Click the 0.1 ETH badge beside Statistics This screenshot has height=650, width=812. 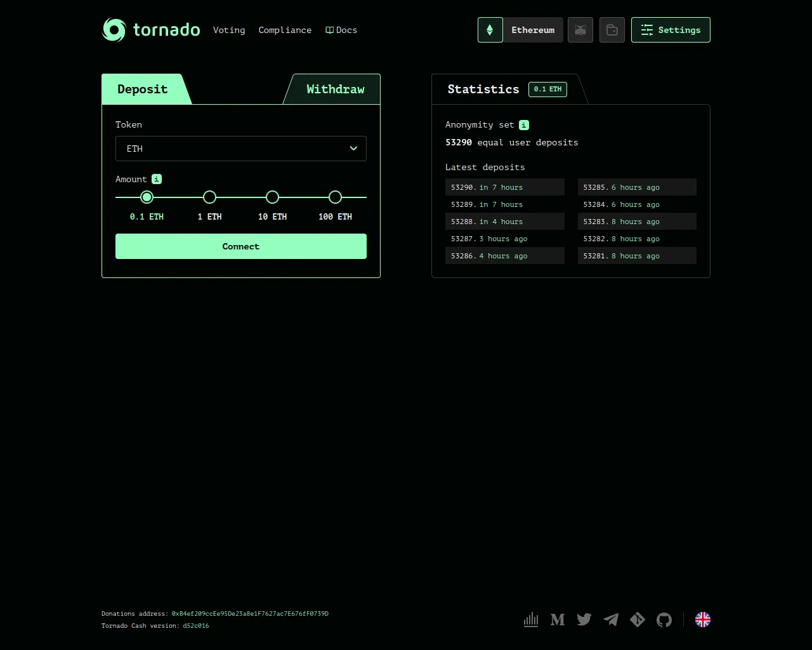tap(547, 89)
